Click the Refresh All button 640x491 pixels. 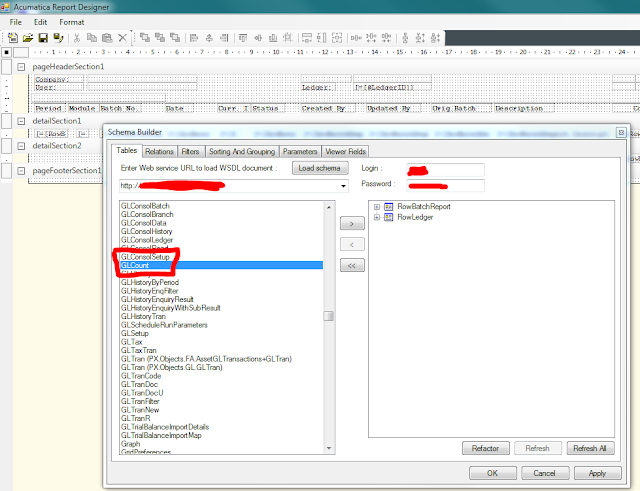590,448
